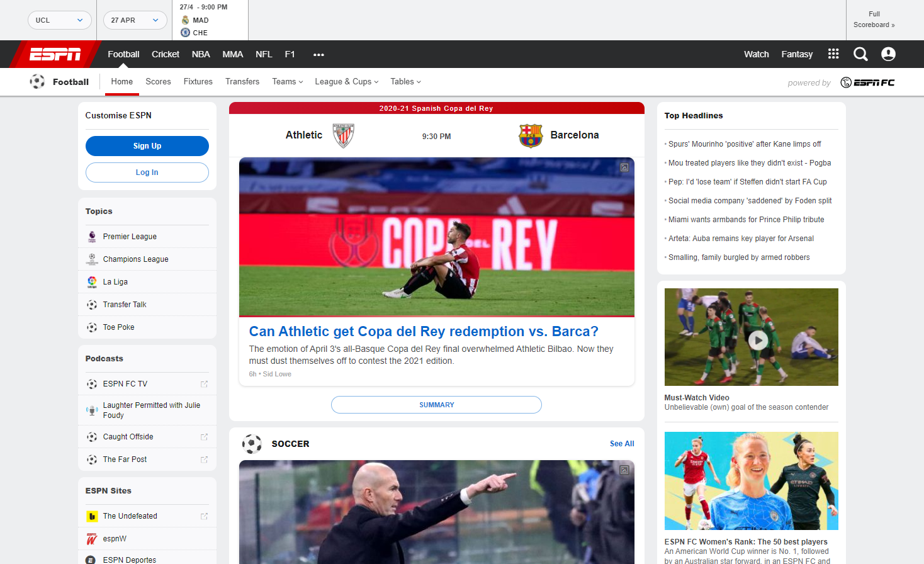Select the Football nav item
This screenshot has width=924, height=564.
click(x=123, y=54)
